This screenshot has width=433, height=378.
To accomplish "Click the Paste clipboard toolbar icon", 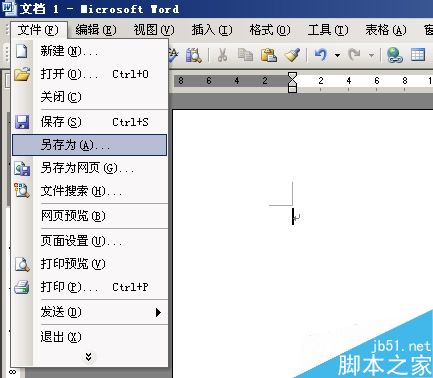I will [x=269, y=55].
